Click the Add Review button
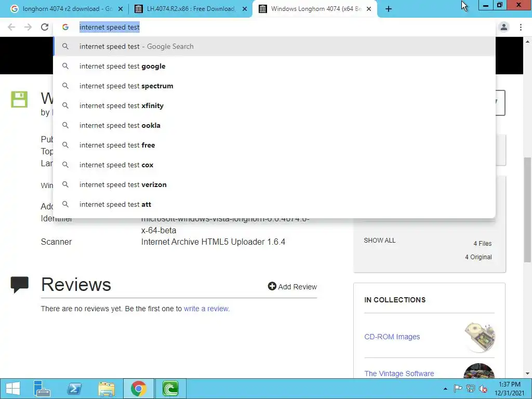532x399 pixels. click(292, 287)
